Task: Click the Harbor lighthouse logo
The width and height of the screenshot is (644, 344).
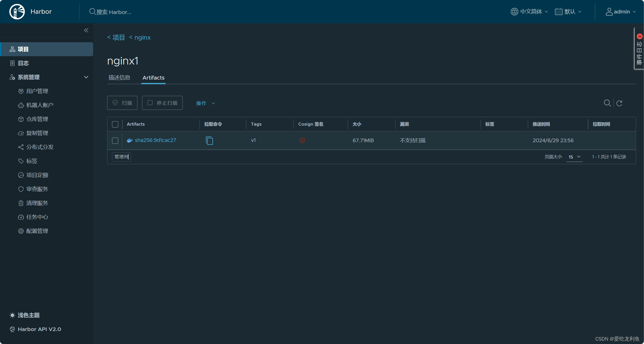Action: click(x=17, y=12)
